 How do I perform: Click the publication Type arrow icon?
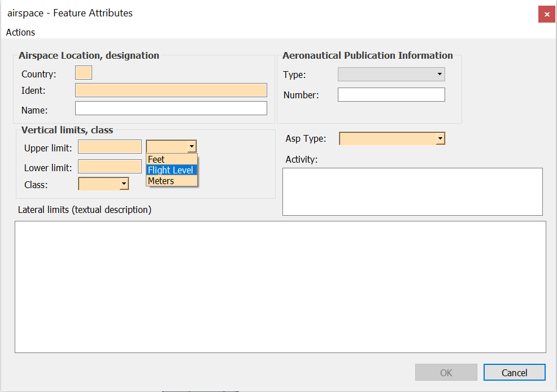click(439, 73)
